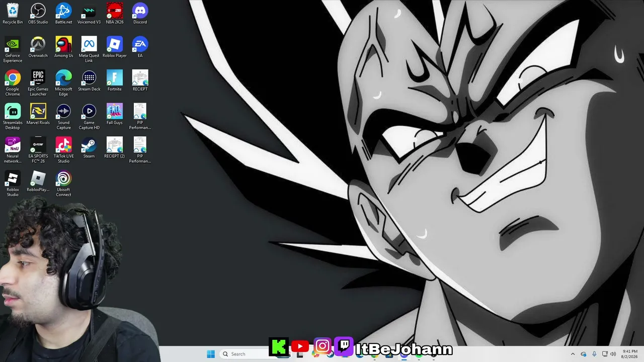Select the EA SPORTS FC 26 icon
The height and width of the screenshot is (362, 644).
pos(38,150)
